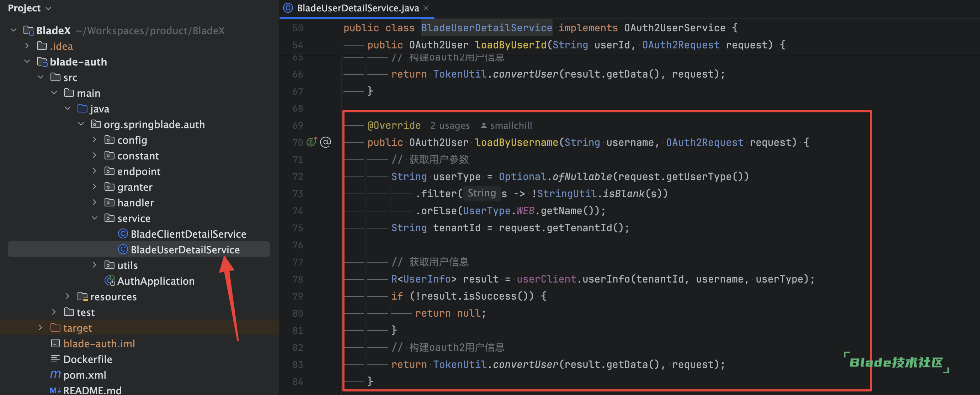Click the java source root folder icon
This screenshot has height=395, width=980.
click(82, 109)
